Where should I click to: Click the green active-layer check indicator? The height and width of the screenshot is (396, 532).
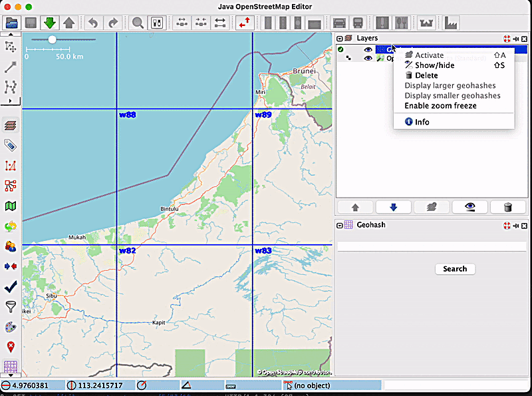click(340, 50)
